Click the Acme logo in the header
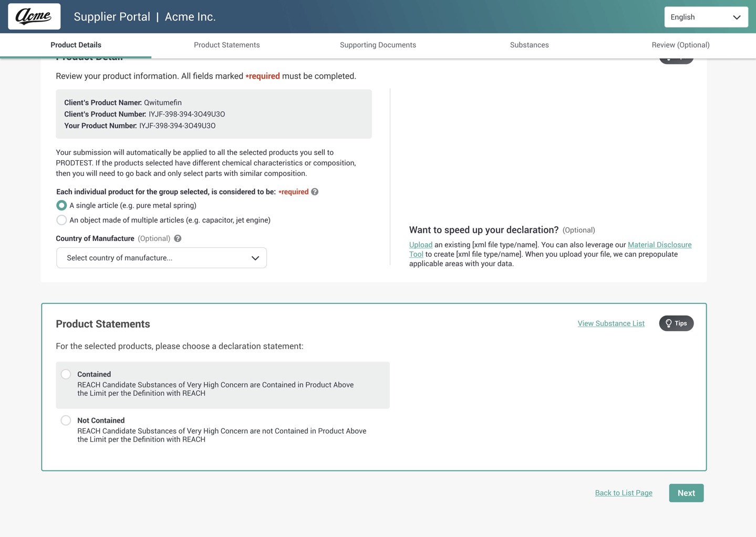The height and width of the screenshot is (537, 756). click(x=34, y=16)
